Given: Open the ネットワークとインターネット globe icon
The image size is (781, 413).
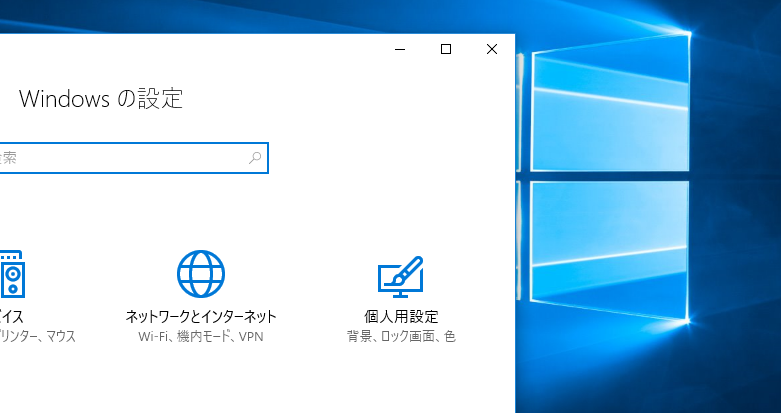Looking at the screenshot, I should click(x=201, y=274).
